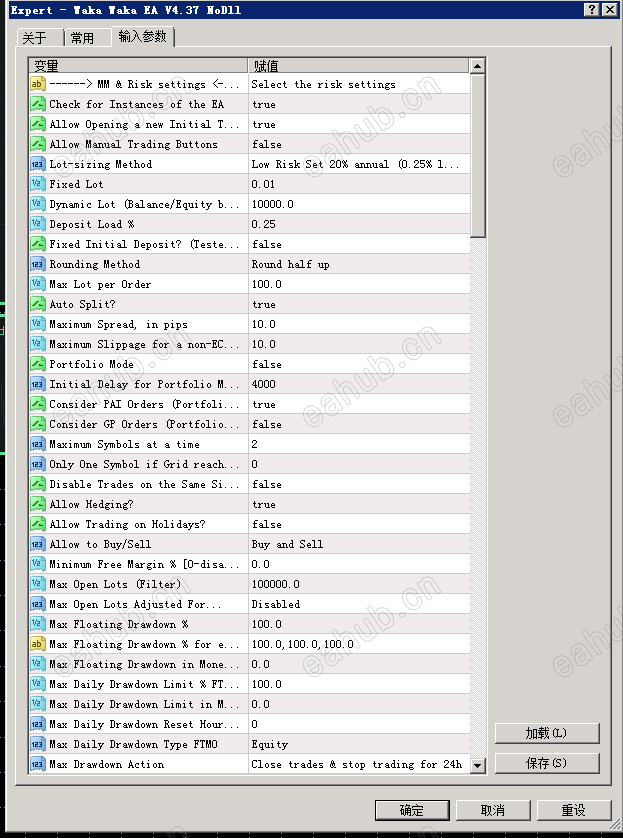Click the icon next to Portfolio Mode
Image resolution: width=623 pixels, height=838 pixels.
click(37, 364)
